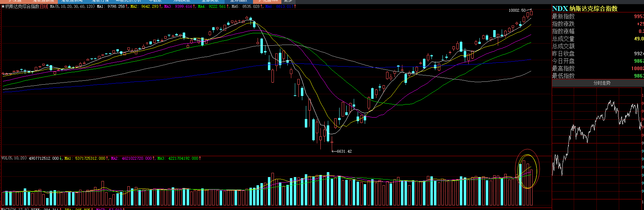Viewport: 644px width, 210px height.
Task: Open the MA(5,10,20,30,60,120) parameter settings
Action: coord(72,6)
